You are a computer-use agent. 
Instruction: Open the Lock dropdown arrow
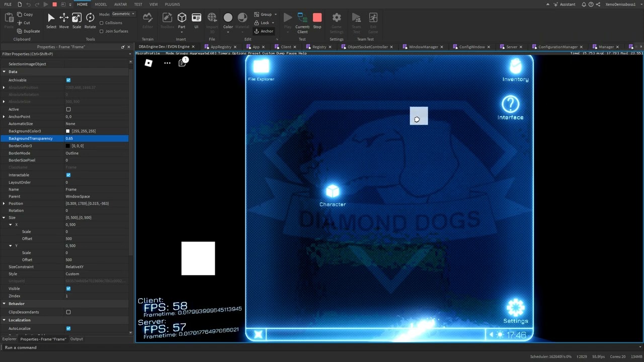point(273,23)
